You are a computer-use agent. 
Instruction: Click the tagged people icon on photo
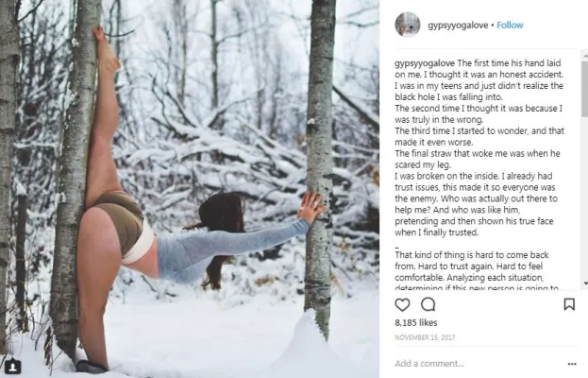(13, 367)
